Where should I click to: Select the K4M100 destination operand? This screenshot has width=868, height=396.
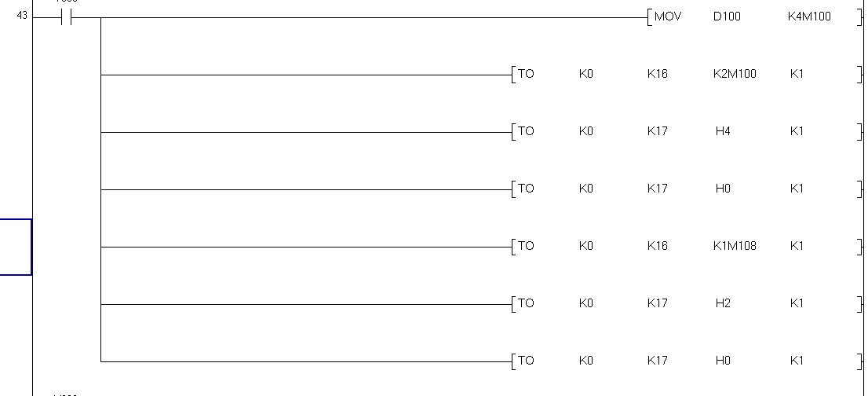point(809,16)
